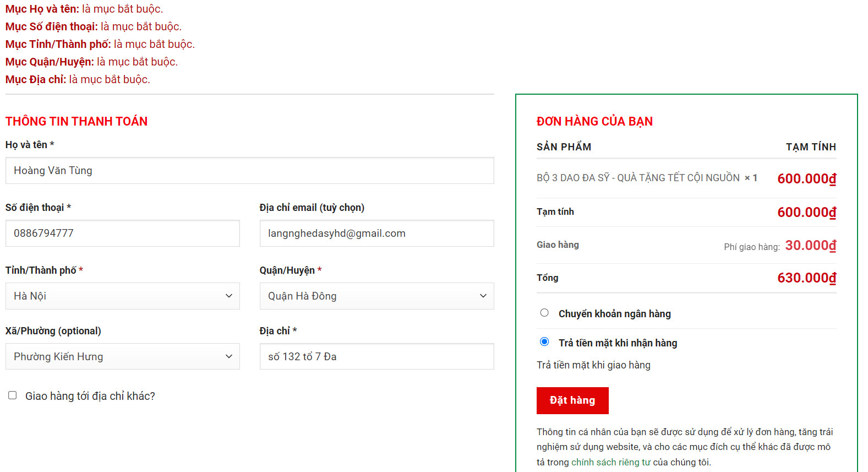The image size is (868, 472).
Task: Open the chính sách riêng tư link
Action: pos(611,462)
